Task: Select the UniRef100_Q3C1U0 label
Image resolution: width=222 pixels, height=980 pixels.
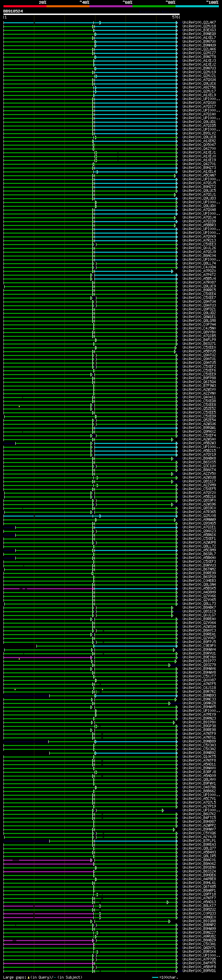Action: click(199, 466)
